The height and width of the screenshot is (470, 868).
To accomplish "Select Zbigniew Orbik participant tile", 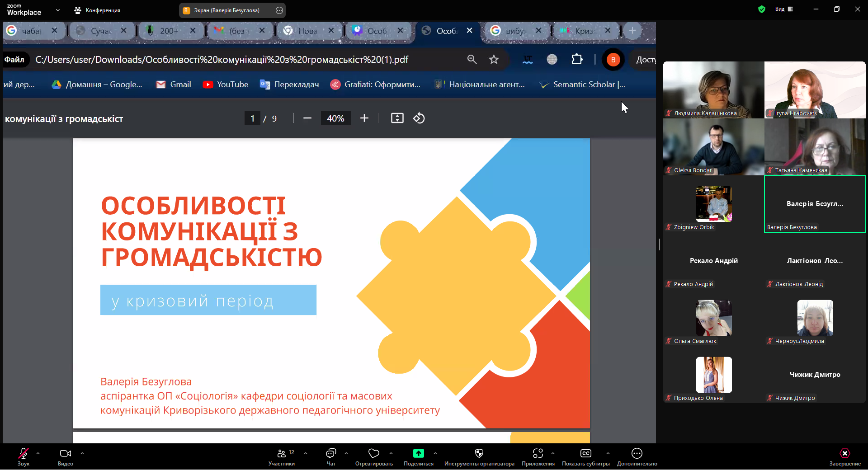I will click(x=713, y=204).
